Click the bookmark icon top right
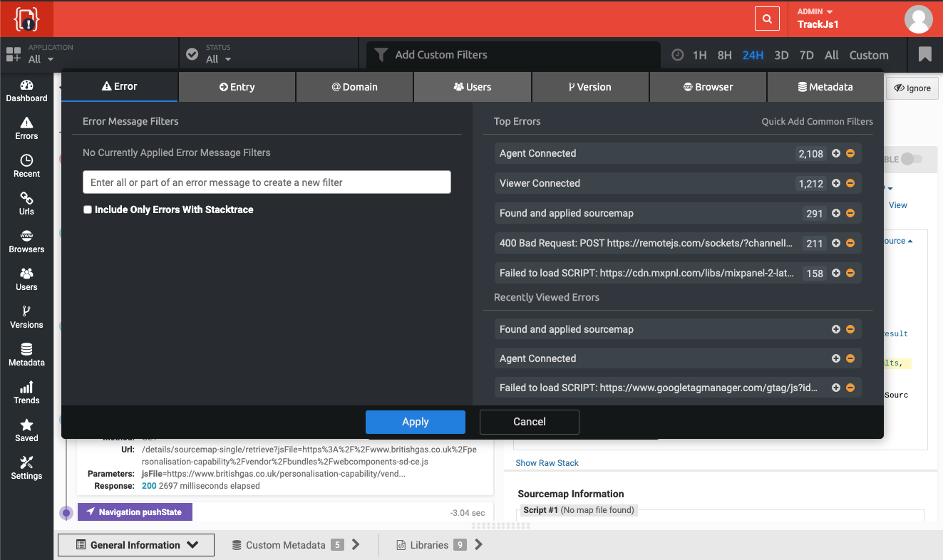This screenshot has width=943, height=560. 924,53
